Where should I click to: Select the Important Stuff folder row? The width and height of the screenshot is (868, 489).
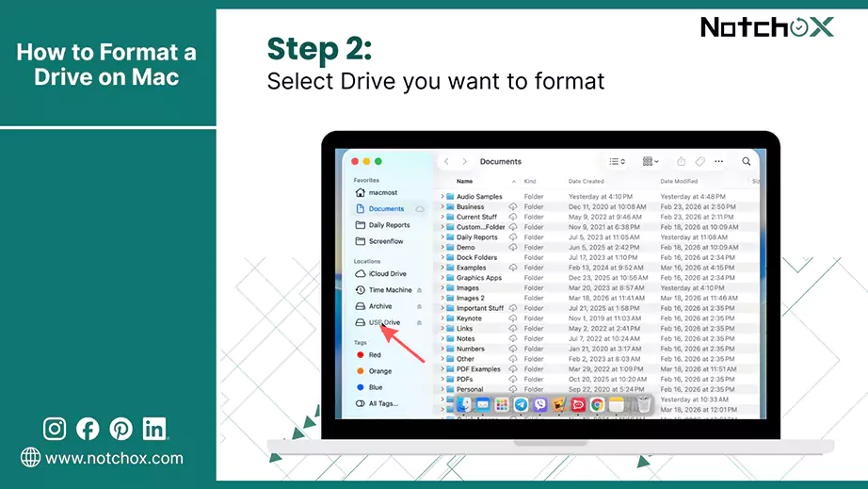599,308
